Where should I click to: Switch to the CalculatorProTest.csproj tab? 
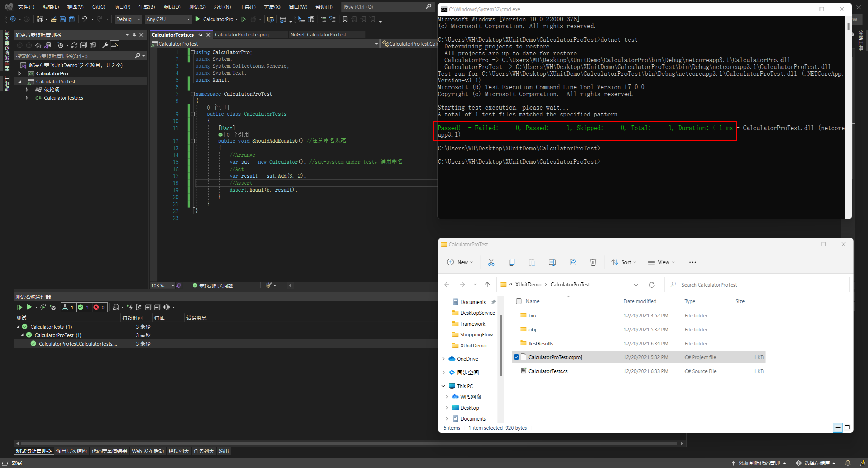242,35
